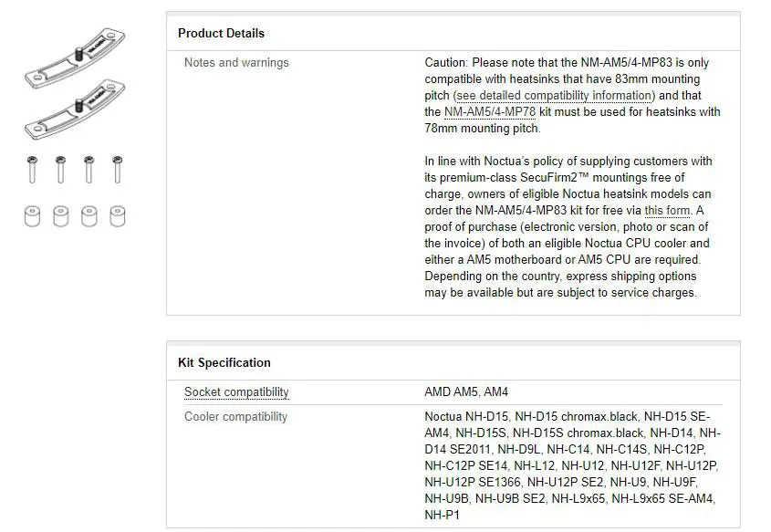The height and width of the screenshot is (532, 771).
Task: Click the 'Kit Specification' section header
Action: click(x=224, y=362)
